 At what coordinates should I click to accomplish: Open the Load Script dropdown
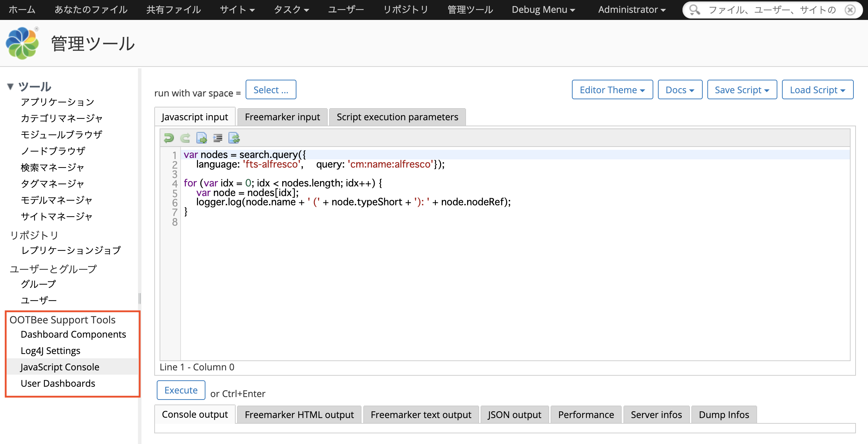click(x=817, y=90)
